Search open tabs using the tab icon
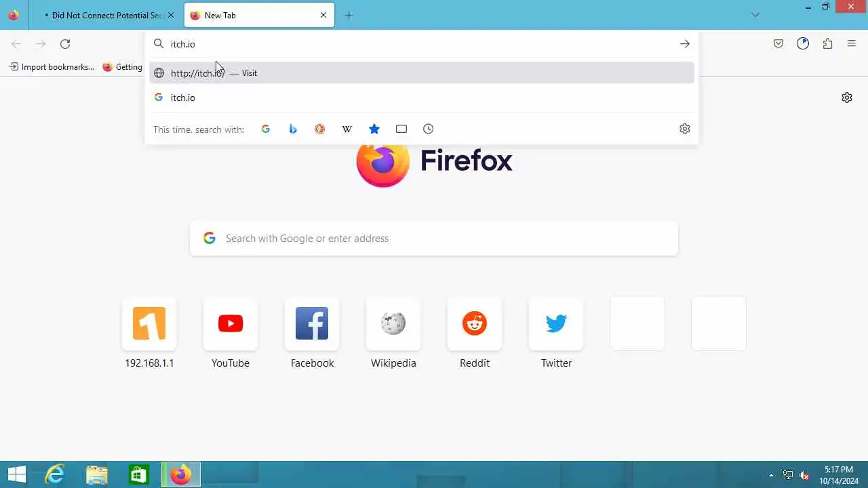Viewport: 868px width, 488px height. tap(401, 129)
